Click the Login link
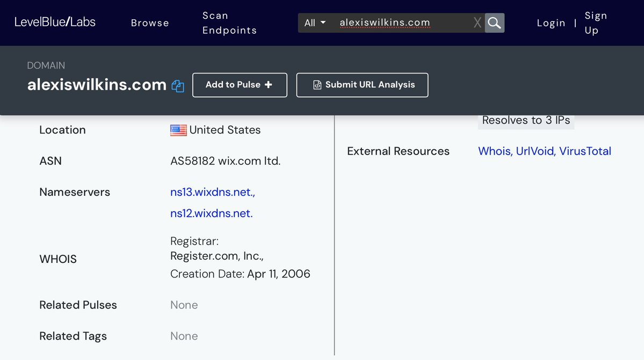644x360 pixels. [x=551, y=23]
